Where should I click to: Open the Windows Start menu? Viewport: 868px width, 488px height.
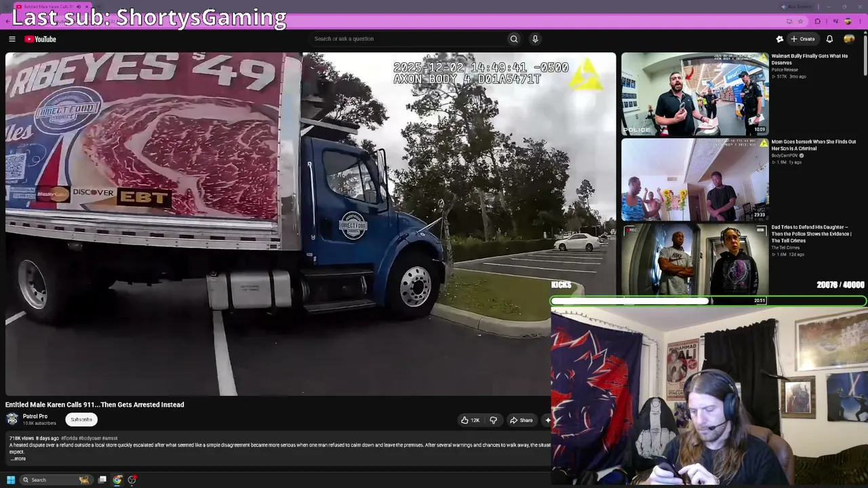tap(11, 480)
